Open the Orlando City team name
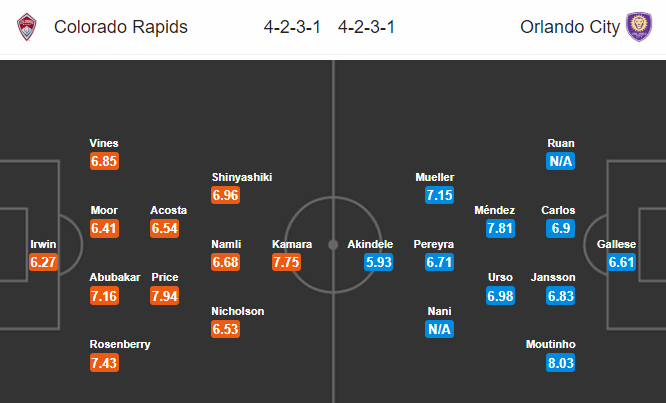The width and height of the screenshot is (666, 403). pos(570,27)
